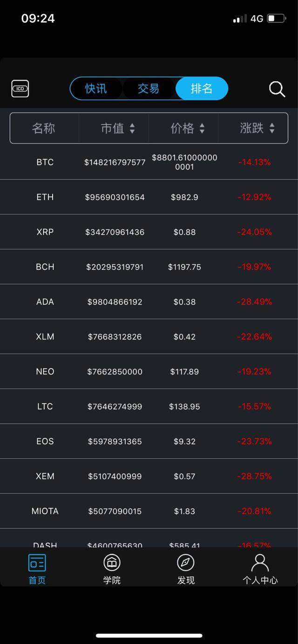
Task: Select the XRP row
Action: 149,232
